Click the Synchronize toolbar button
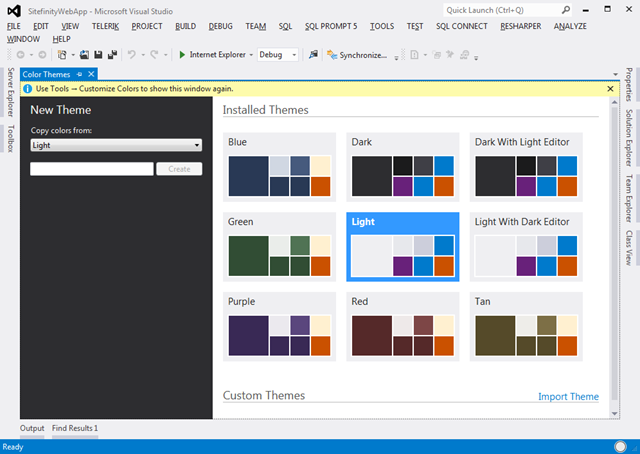This screenshot has height=454, width=640. (x=357, y=55)
